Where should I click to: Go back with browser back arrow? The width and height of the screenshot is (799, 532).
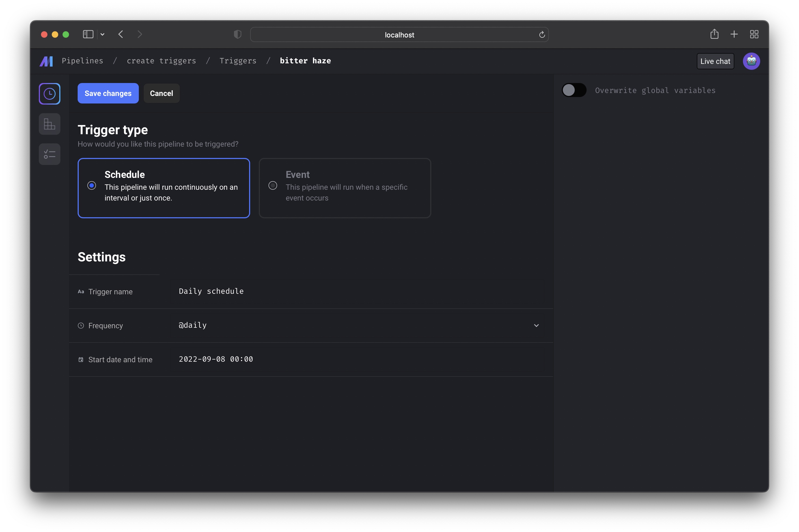coord(121,34)
